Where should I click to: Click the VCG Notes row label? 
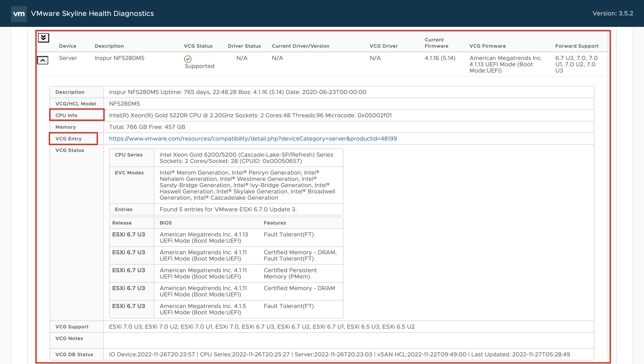click(69, 338)
